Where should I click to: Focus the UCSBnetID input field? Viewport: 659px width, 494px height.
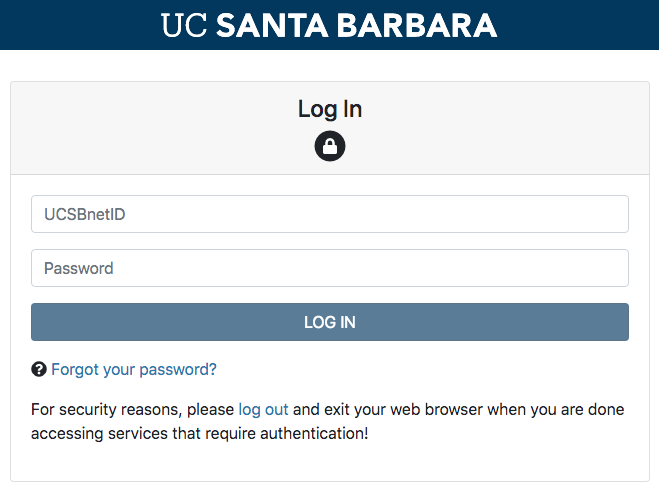click(330, 214)
